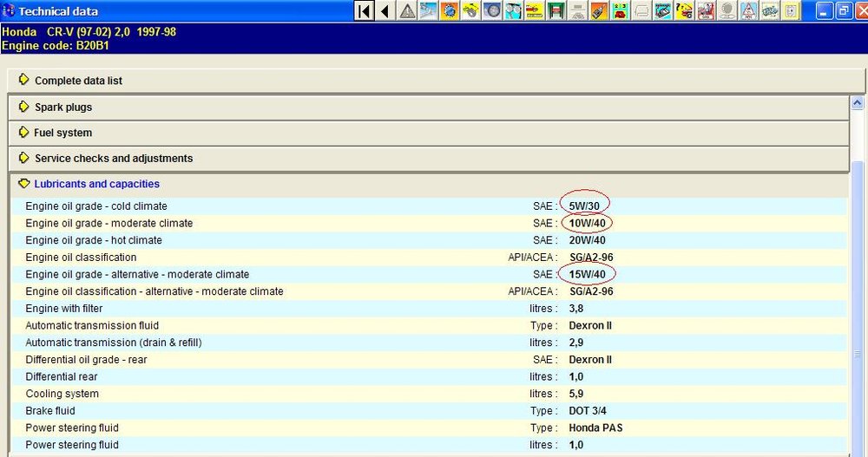This screenshot has height=457, width=868.
Task: Click 'Differential oil grade - rear' label
Action: [86, 360]
